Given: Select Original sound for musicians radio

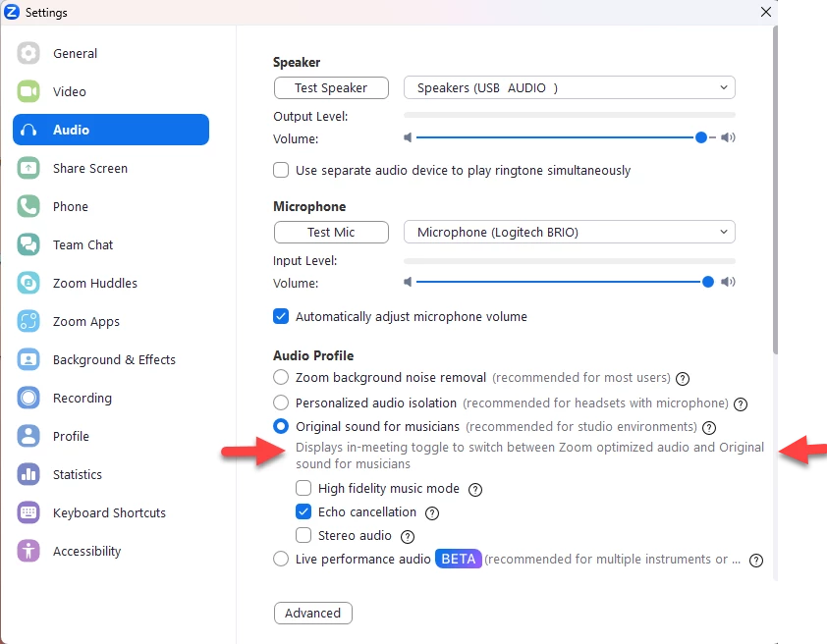Looking at the screenshot, I should (281, 426).
